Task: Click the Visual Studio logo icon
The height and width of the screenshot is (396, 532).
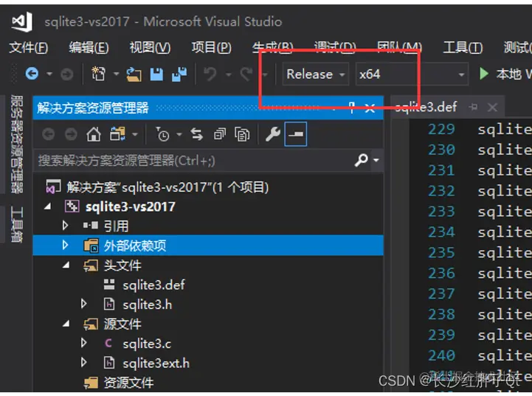Action: coord(22,21)
